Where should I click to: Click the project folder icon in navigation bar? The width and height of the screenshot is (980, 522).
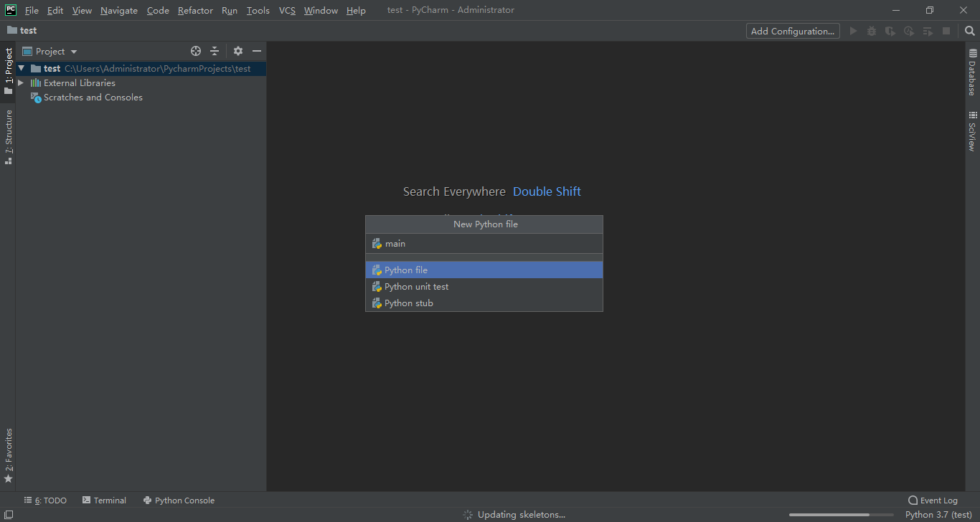(12, 30)
